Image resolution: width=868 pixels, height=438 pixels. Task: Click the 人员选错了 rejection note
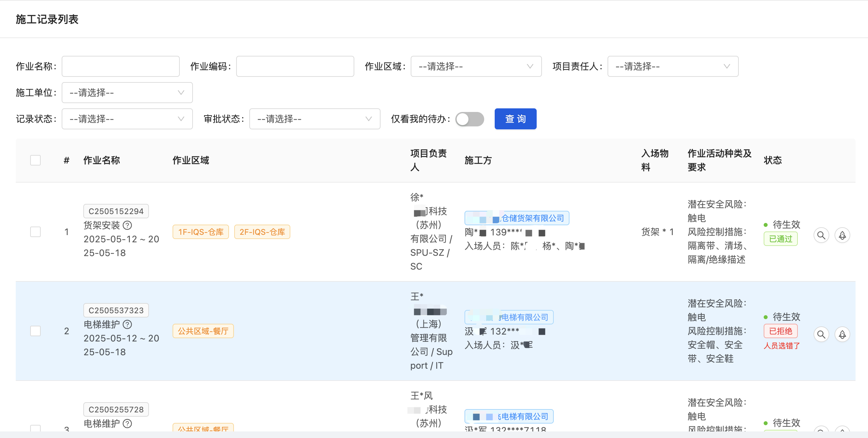pos(781,346)
